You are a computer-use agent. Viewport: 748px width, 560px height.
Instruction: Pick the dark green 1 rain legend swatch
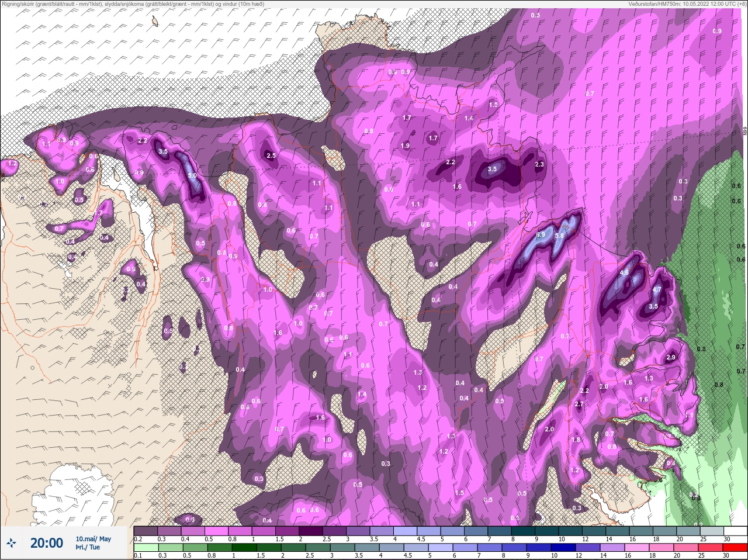[x=244, y=548]
